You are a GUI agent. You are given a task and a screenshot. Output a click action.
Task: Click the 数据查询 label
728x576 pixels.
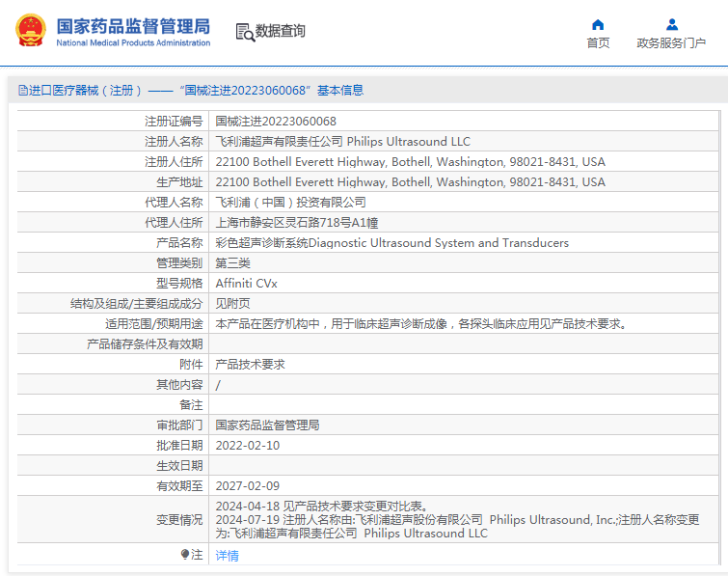pyautogui.click(x=280, y=31)
